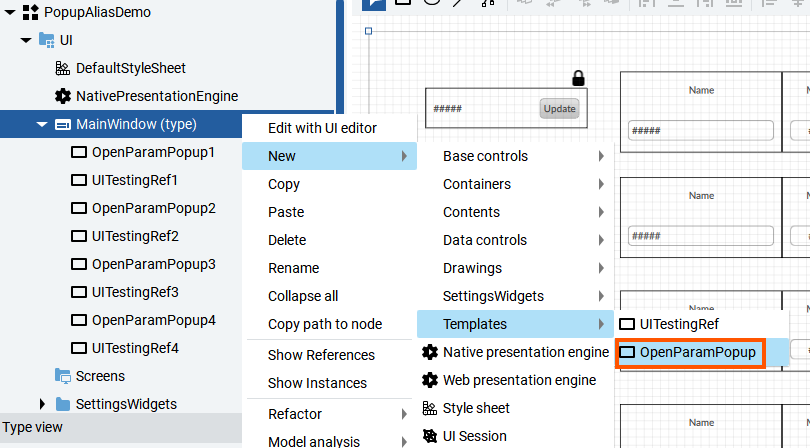Open the Refactor submenu arrow
This screenshot has width=810, height=448.
pos(404,414)
